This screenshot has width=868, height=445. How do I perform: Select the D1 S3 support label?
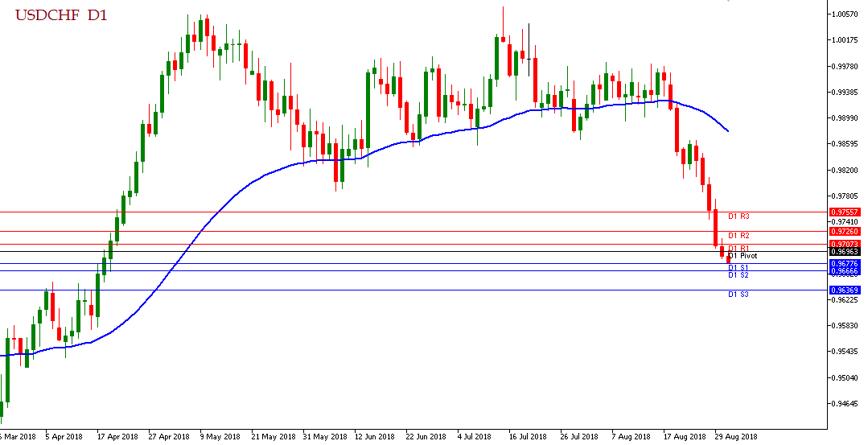(738, 295)
